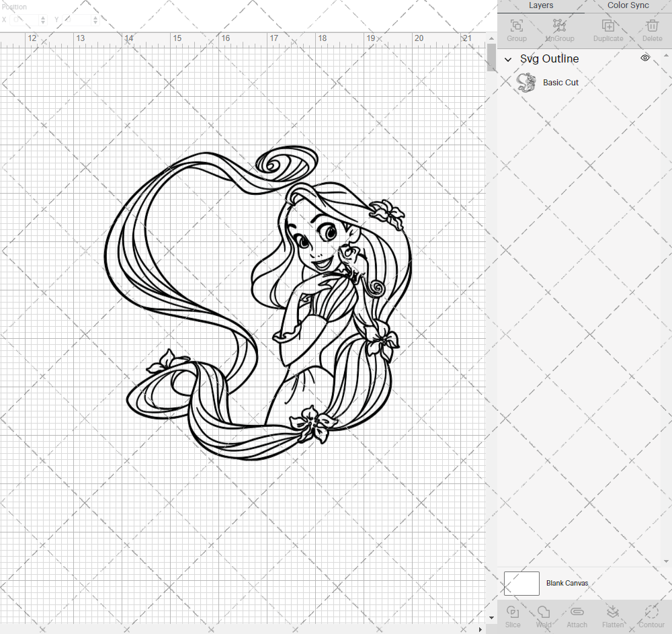This screenshot has height=634, width=672.
Task: Duplicate the selected layer
Action: tap(608, 27)
